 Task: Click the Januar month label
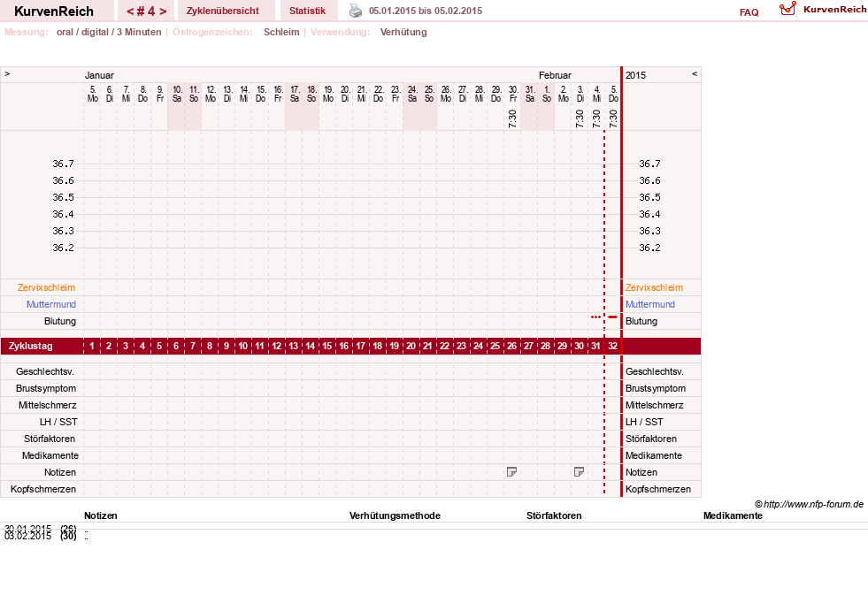pyautogui.click(x=99, y=75)
